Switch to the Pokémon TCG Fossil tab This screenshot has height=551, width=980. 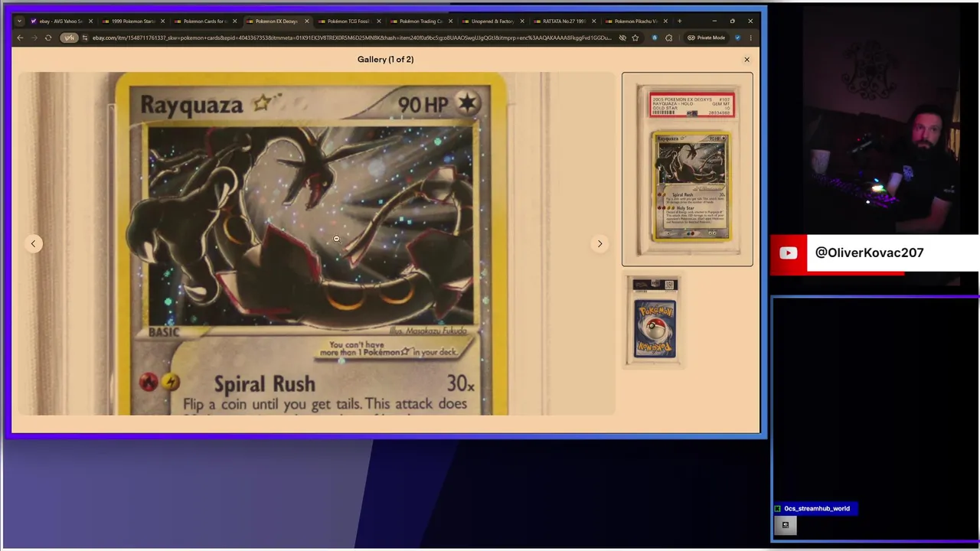point(348,21)
